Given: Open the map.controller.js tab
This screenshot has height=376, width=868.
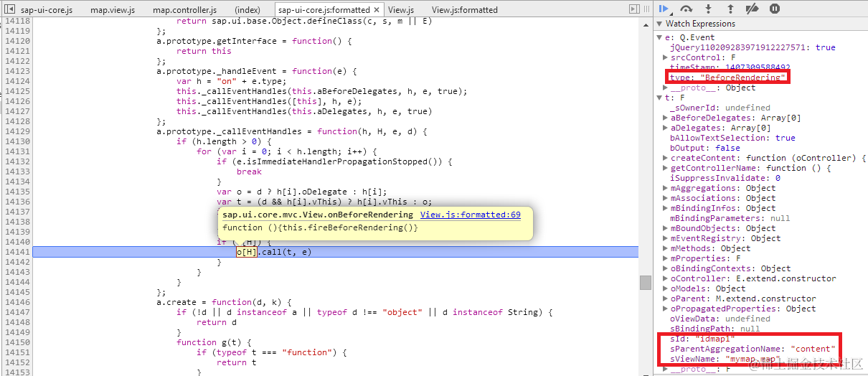Looking at the screenshot, I should coord(185,10).
